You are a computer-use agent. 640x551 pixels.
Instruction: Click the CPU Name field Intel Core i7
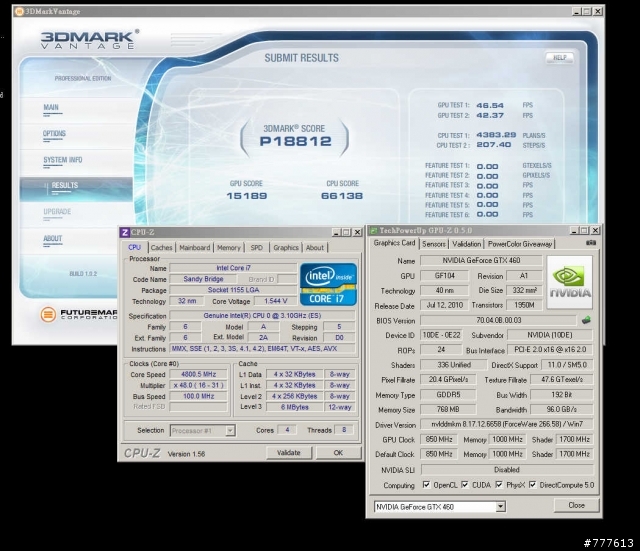pyautogui.click(x=233, y=268)
